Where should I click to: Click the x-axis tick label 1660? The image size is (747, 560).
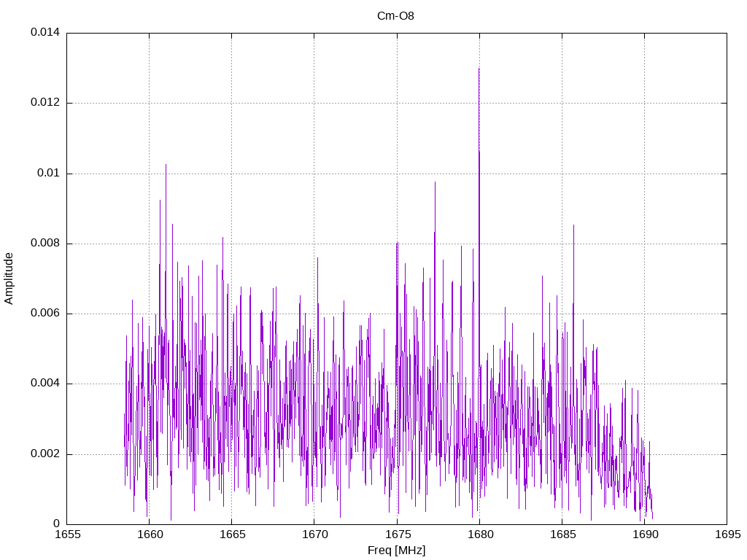[x=150, y=534]
